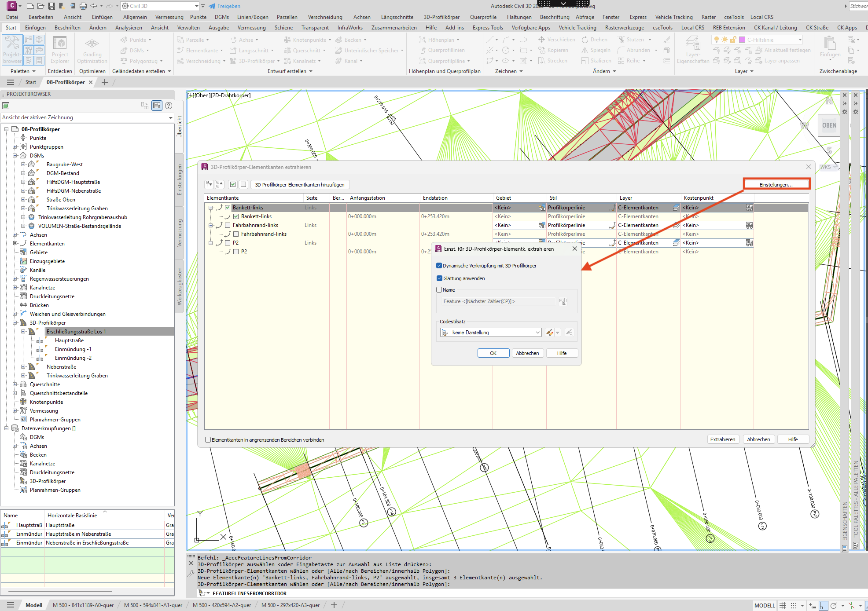This screenshot has width=868, height=611.
Task: Switch to the Analysieren ribbon tab
Action: pyautogui.click(x=129, y=28)
